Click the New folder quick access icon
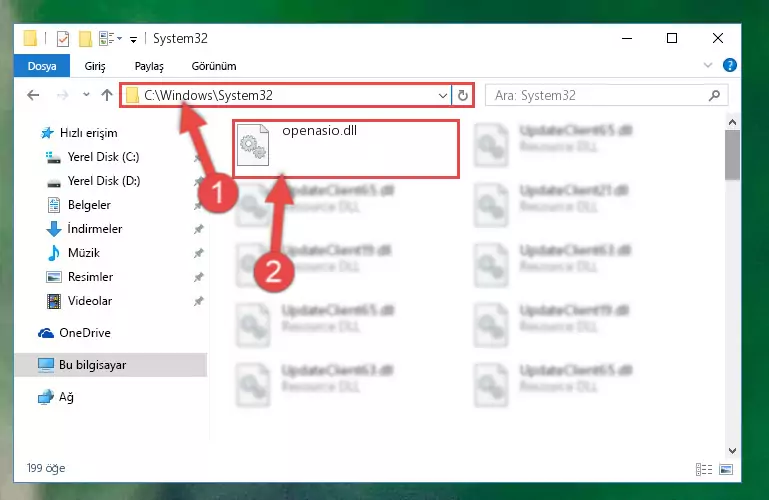Image resolution: width=769 pixels, height=500 pixels. point(85,39)
